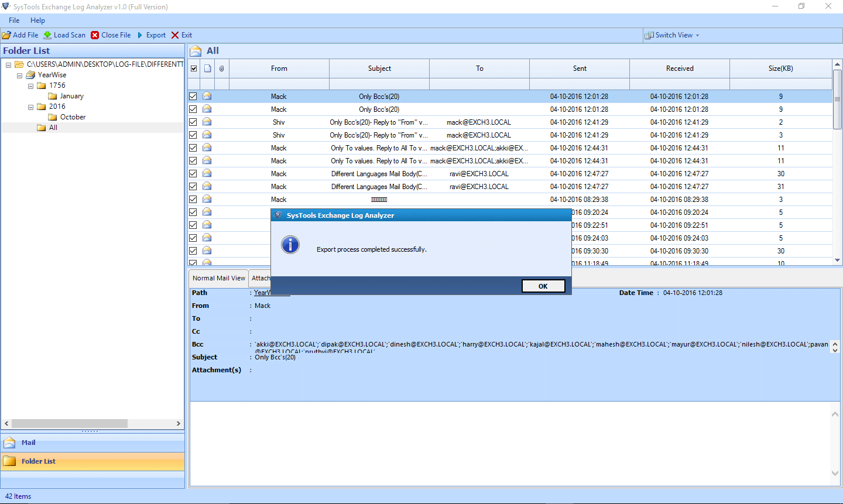Sort by the To column header

click(x=479, y=68)
